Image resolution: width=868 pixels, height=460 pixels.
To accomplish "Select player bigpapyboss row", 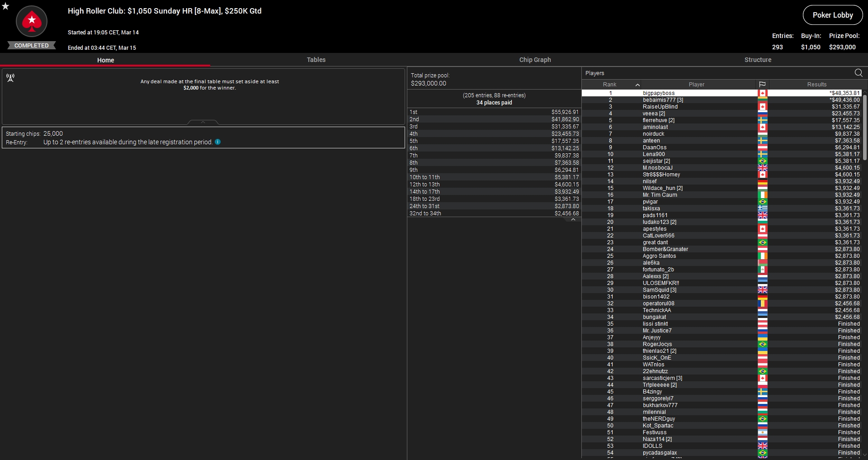I will coord(722,93).
